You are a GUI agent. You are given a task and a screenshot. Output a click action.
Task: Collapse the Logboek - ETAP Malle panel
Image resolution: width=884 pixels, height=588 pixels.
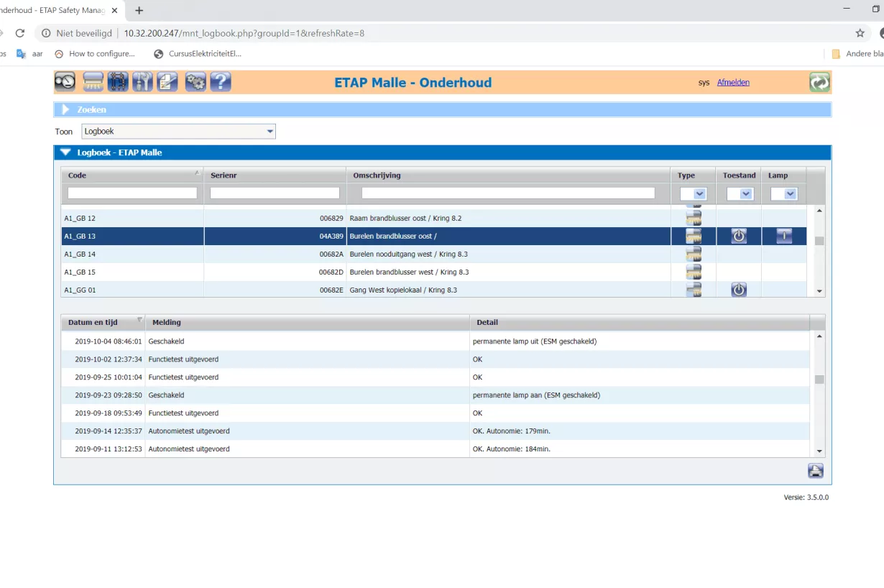pyautogui.click(x=65, y=152)
